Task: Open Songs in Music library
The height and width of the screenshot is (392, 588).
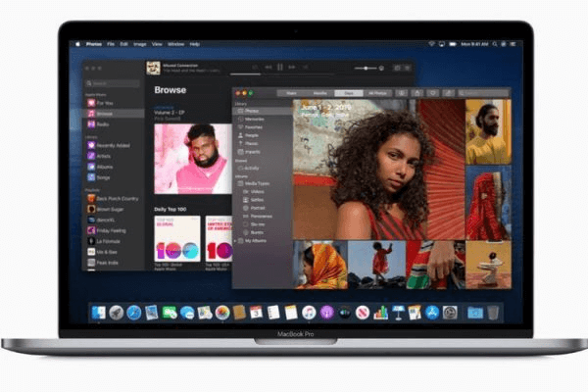Action: [x=114, y=177]
